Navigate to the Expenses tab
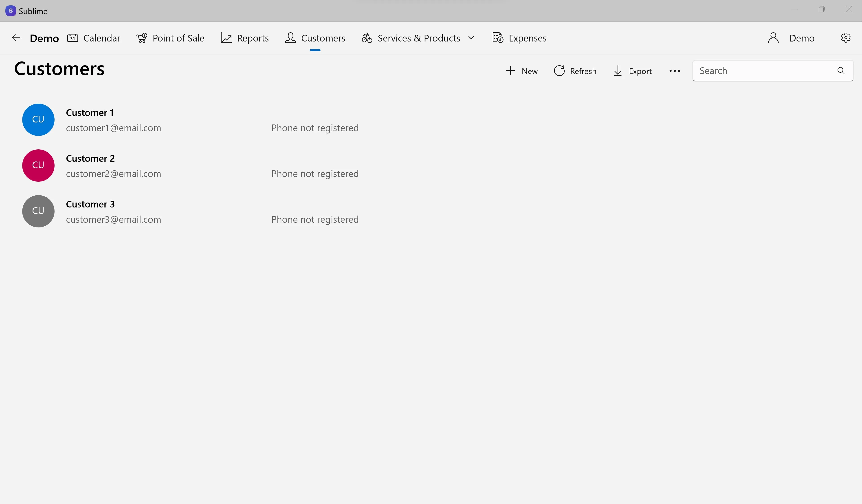The height and width of the screenshot is (504, 862). (x=519, y=38)
